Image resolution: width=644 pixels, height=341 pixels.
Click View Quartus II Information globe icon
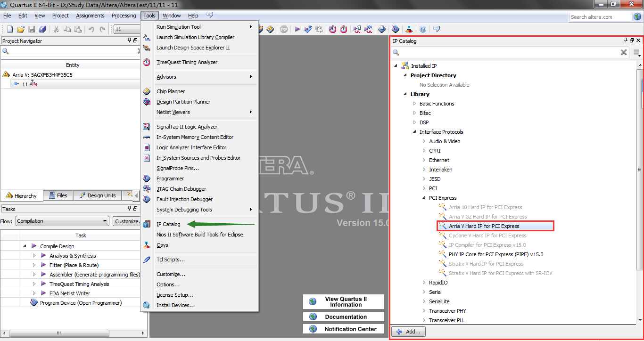[x=313, y=302]
